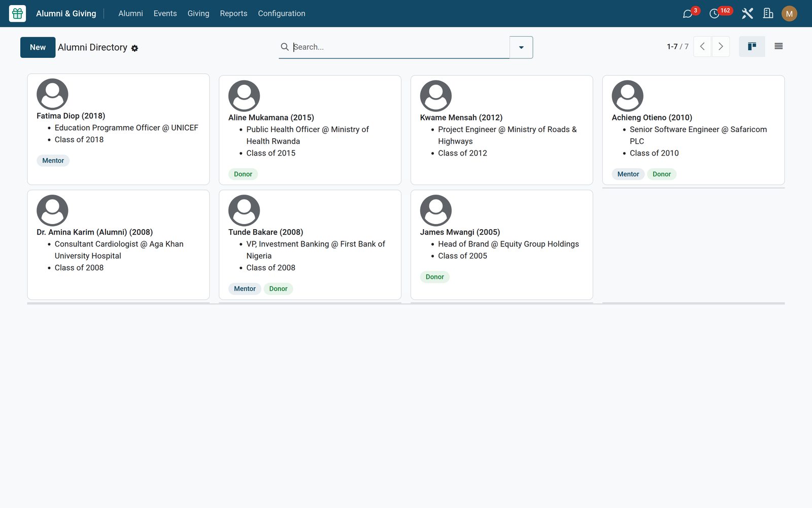Click Donor tag on Aline Mukamana card
812x508 pixels.
coord(243,174)
